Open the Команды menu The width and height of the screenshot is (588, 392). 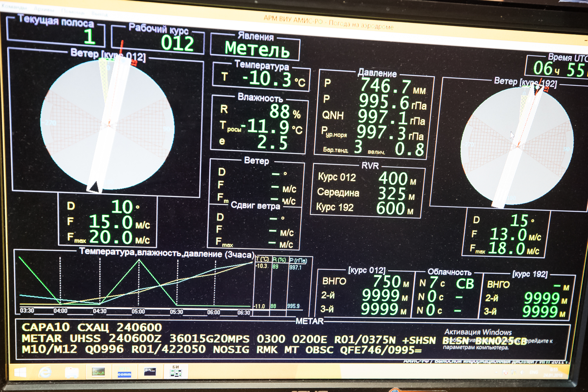pyautogui.click(x=14, y=7)
